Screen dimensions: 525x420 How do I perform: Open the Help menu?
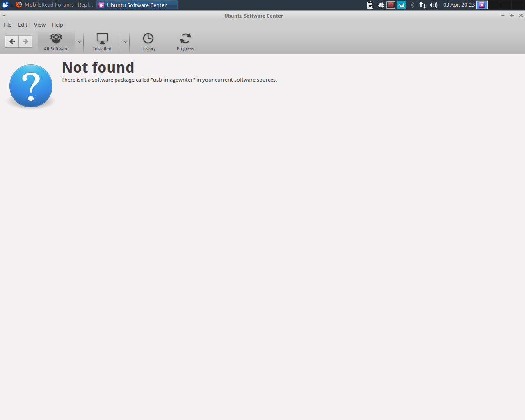[57, 25]
